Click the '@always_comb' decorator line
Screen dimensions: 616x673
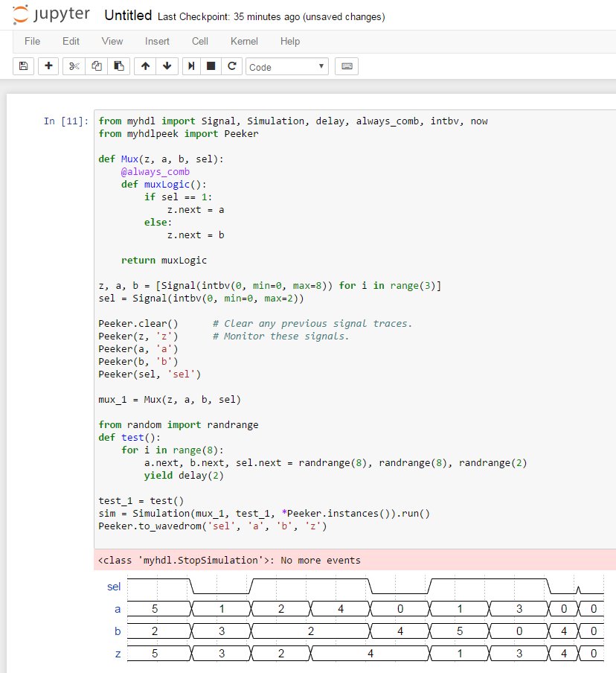[x=155, y=172]
